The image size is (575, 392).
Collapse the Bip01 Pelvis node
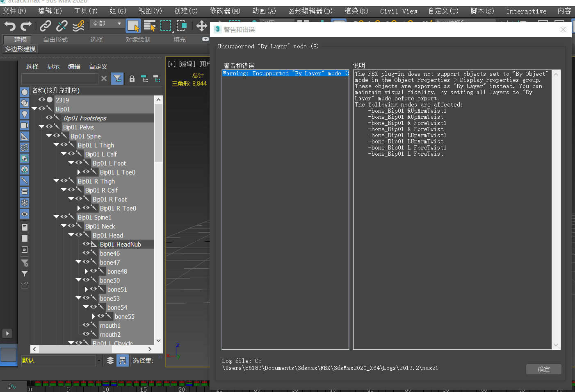[41, 127]
